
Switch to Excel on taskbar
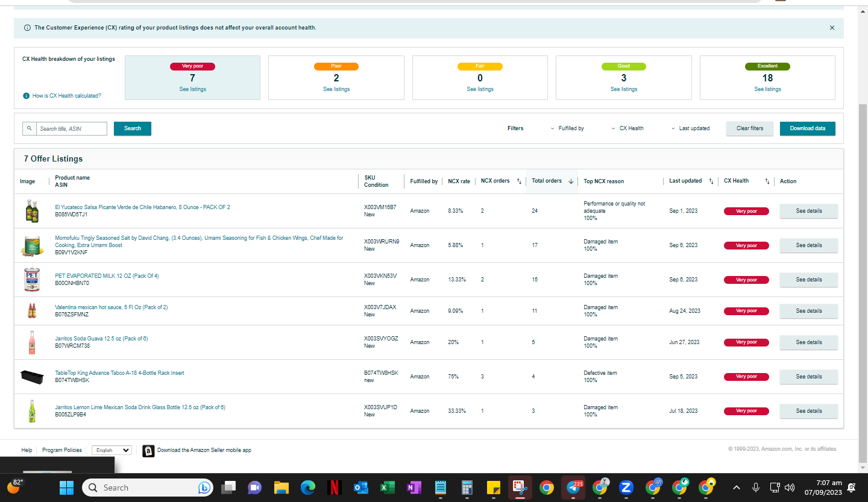pos(388,488)
